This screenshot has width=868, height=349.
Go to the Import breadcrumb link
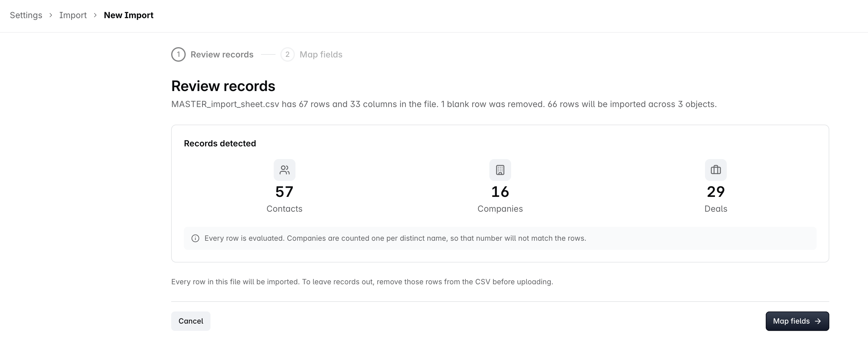(73, 15)
